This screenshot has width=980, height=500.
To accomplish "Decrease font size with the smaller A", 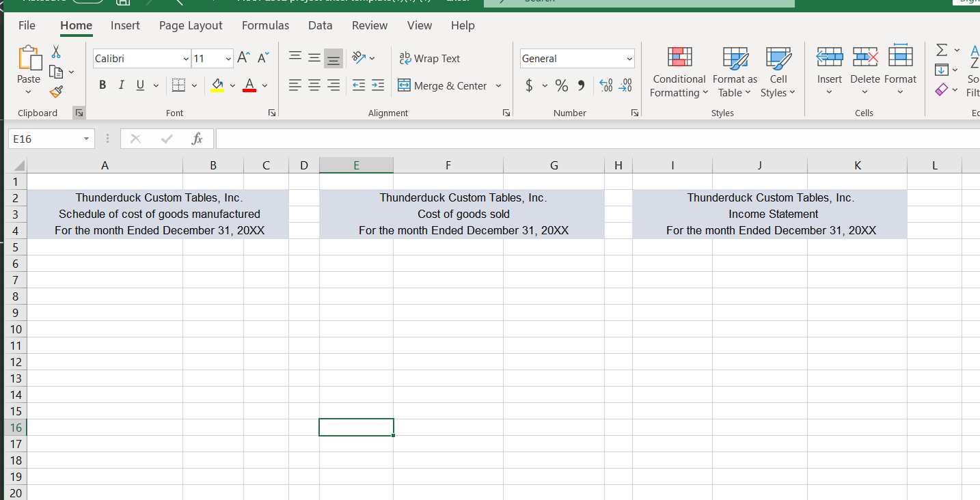I will [262, 59].
